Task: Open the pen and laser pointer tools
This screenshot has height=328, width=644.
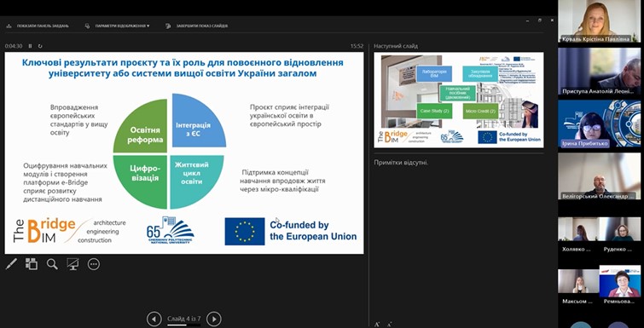Action: [11, 264]
